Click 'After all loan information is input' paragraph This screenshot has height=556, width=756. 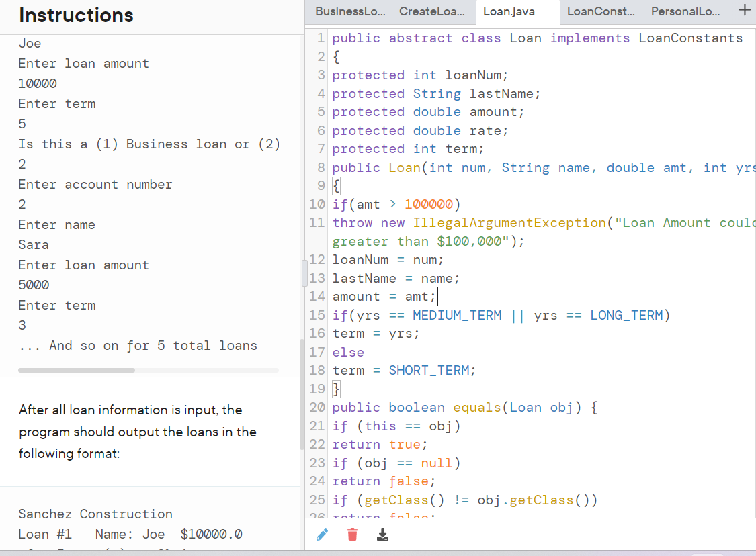(x=137, y=432)
